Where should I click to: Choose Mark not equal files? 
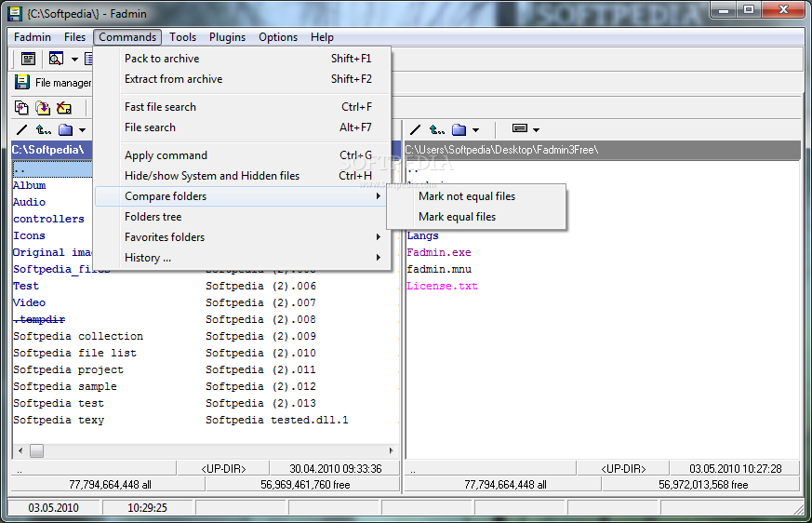tap(476, 196)
